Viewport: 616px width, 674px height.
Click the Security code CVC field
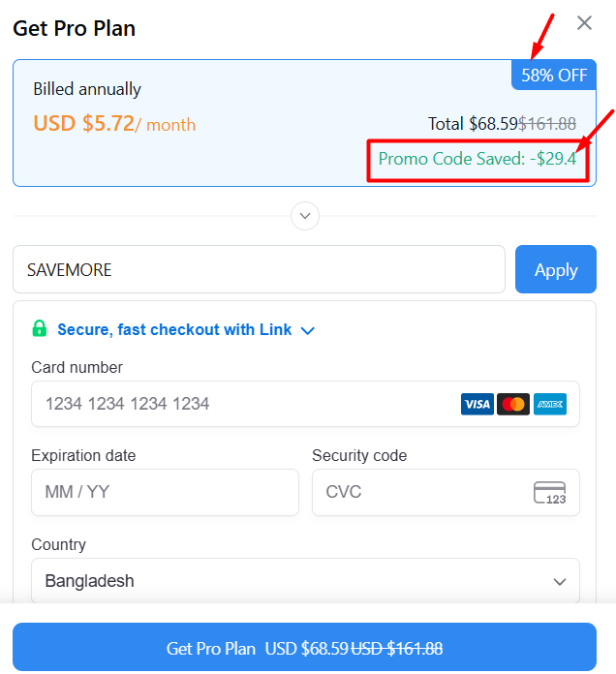click(x=421, y=492)
